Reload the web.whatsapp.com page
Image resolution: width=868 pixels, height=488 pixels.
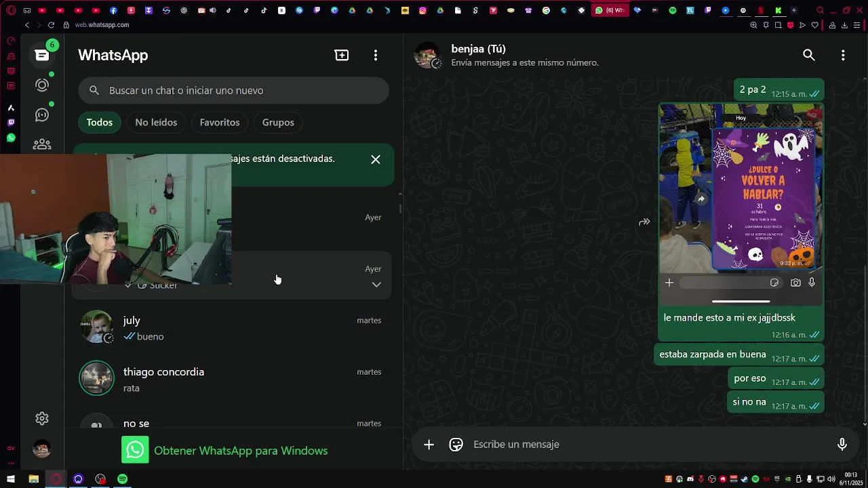(x=51, y=24)
